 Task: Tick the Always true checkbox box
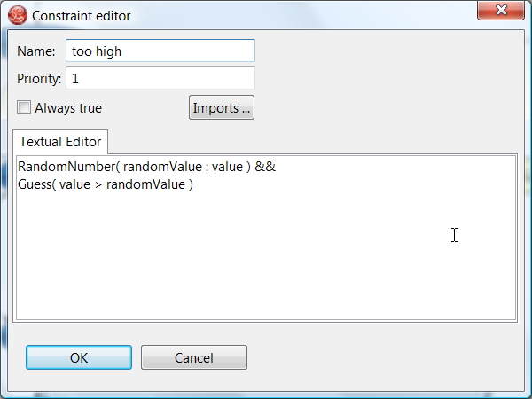24,108
